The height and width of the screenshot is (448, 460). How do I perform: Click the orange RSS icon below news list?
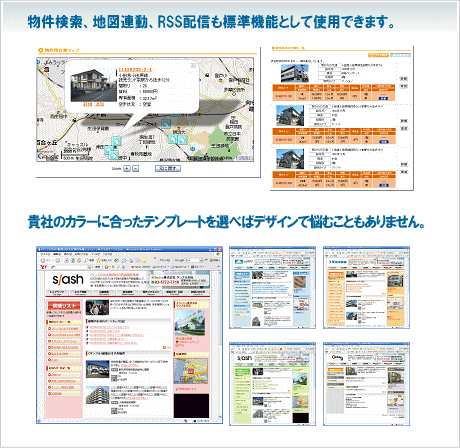(x=164, y=347)
